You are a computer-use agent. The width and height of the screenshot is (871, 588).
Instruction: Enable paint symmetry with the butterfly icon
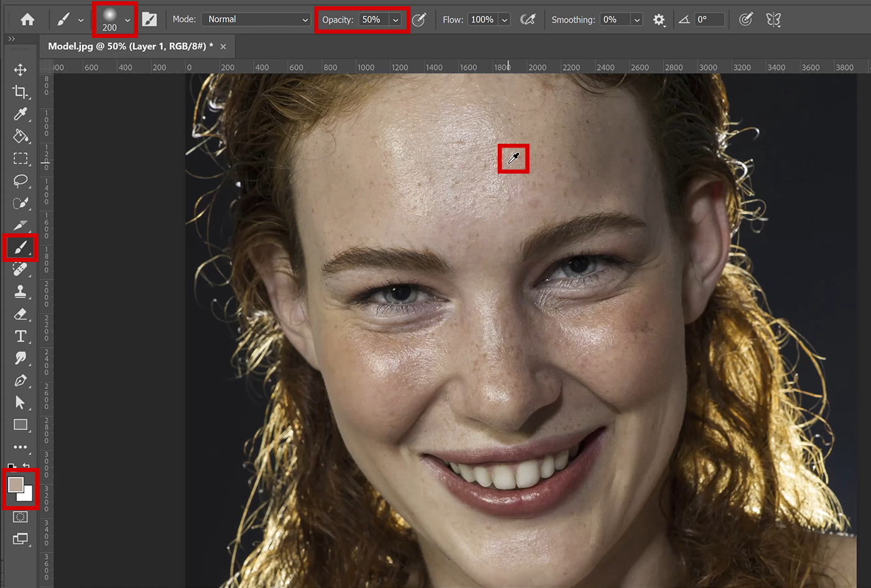click(x=773, y=19)
